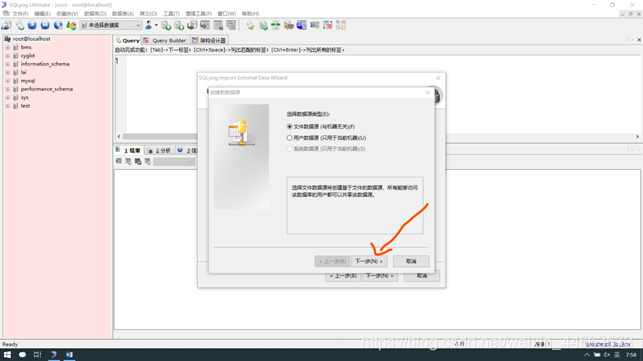The width and height of the screenshot is (643, 361).
Task: Open the dropdown arrow beside user manager icon
Action: point(156,25)
